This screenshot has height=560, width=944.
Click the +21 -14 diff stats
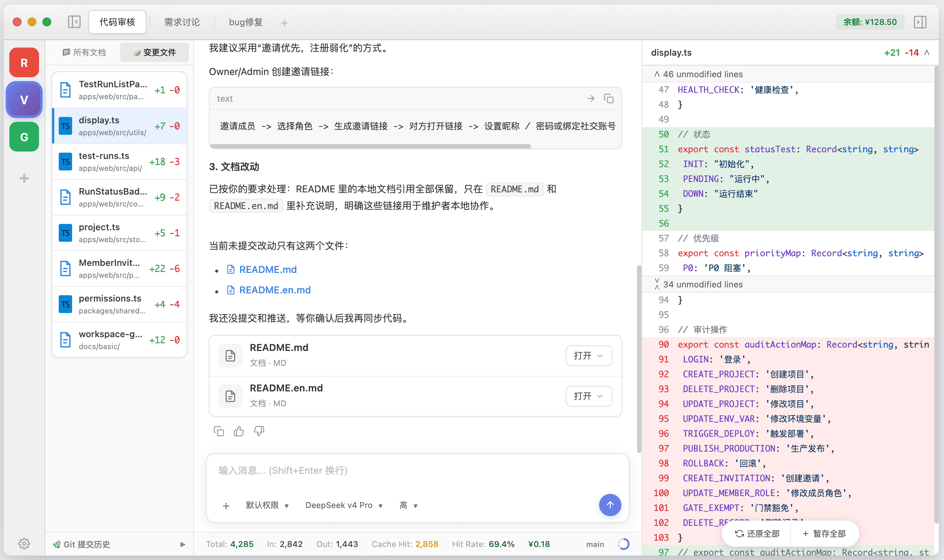pyautogui.click(x=901, y=52)
